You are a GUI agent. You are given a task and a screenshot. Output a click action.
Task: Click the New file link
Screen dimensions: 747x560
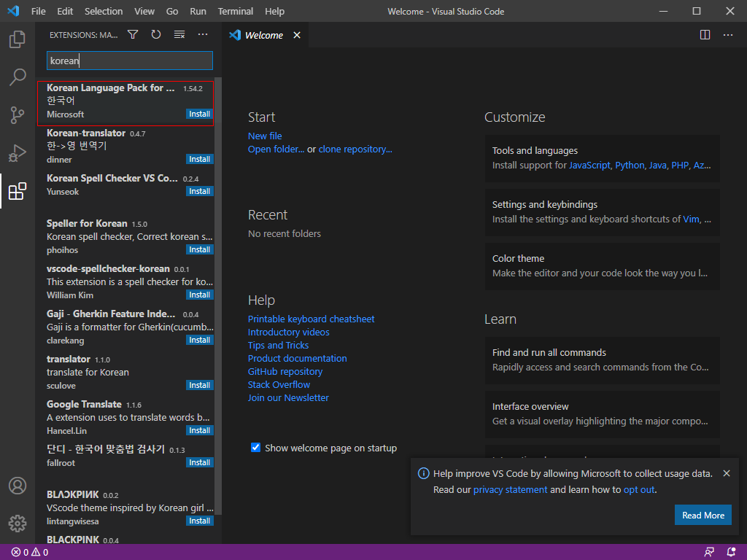tap(265, 136)
